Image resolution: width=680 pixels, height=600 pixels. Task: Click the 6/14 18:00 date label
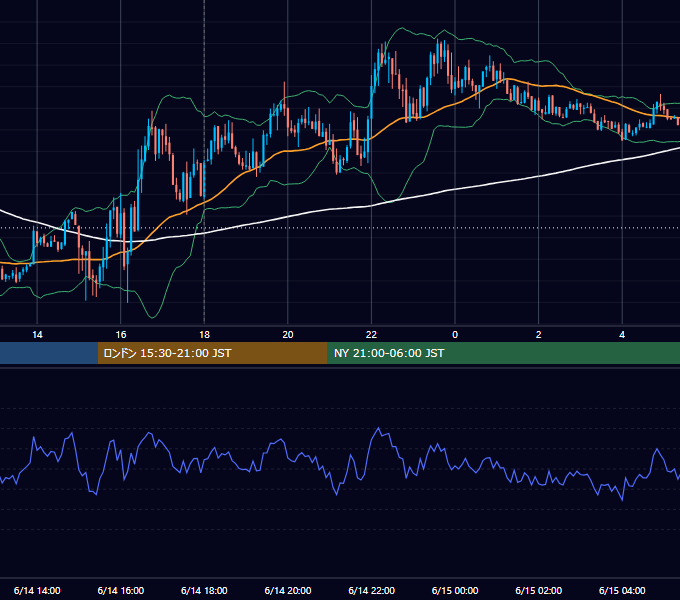click(204, 590)
